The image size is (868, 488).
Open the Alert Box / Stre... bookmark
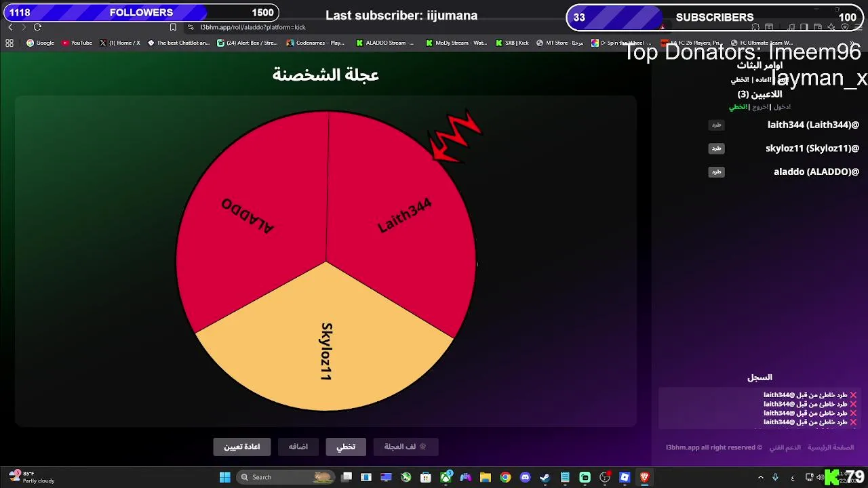pos(248,43)
